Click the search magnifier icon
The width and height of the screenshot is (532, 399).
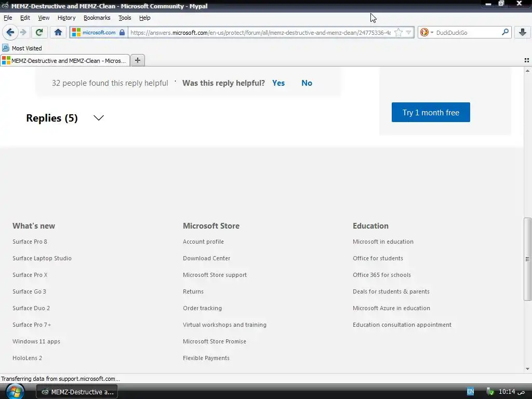coord(505,32)
